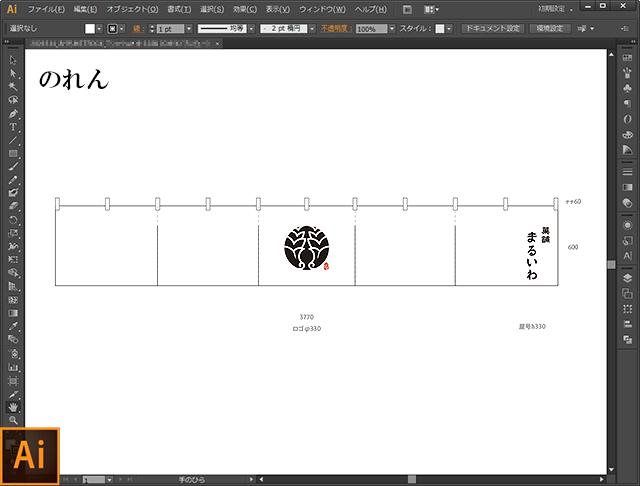Click the 線 stroke panel link

click(138, 29)
